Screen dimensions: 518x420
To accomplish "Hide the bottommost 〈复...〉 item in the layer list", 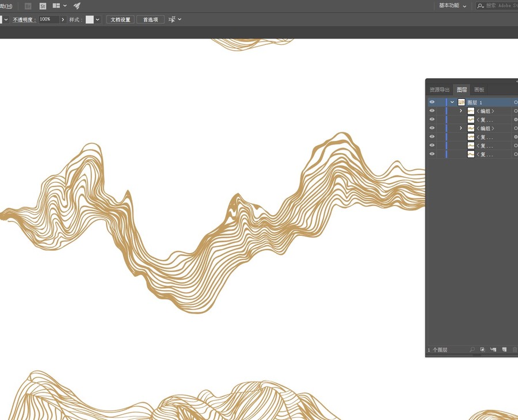I will (x=432, y=154).
